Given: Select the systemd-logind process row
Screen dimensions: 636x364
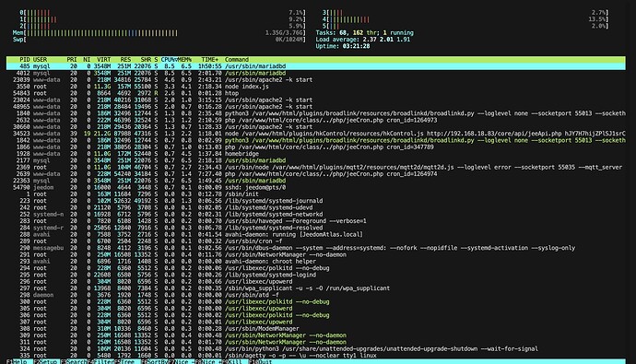Looking at the screenshot, I should click(x=315, y=275).
